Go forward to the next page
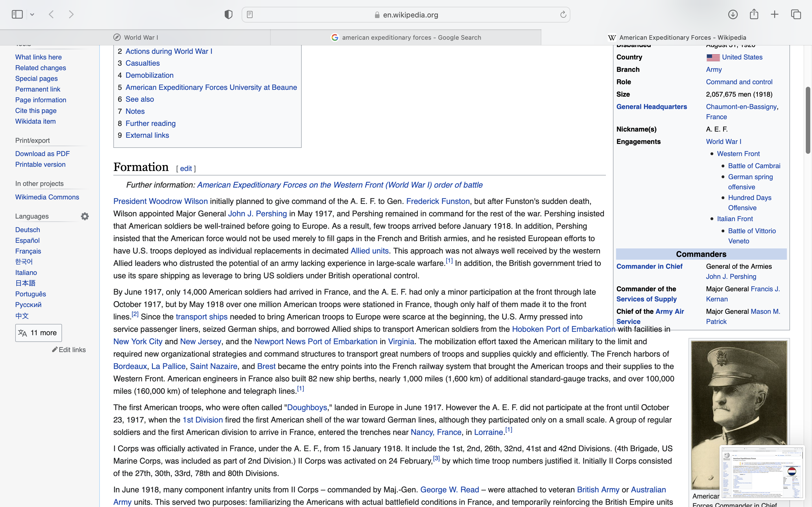812x507 pixels. pyautogui.click(x=71, y=14)
